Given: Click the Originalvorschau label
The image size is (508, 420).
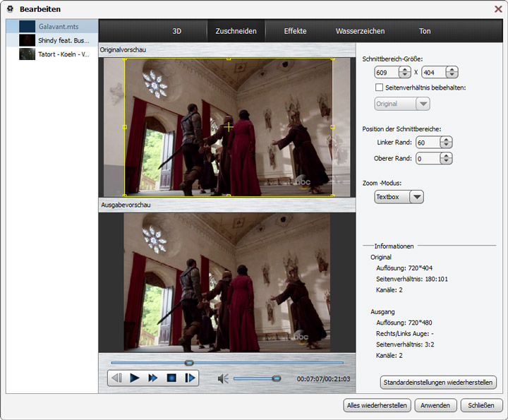Looking at the screenshot, I should (x=123, y=50).
